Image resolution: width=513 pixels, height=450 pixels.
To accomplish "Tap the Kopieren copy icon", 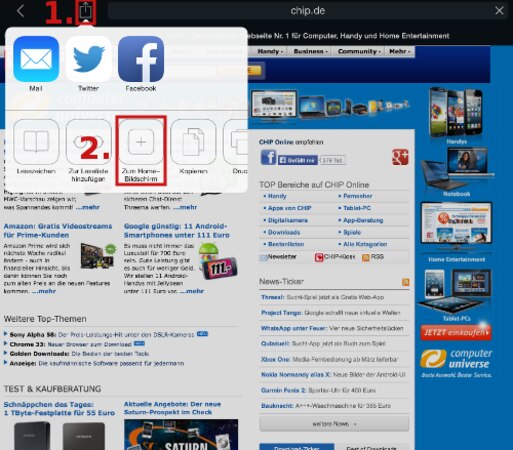I will (x=193, y=142).
